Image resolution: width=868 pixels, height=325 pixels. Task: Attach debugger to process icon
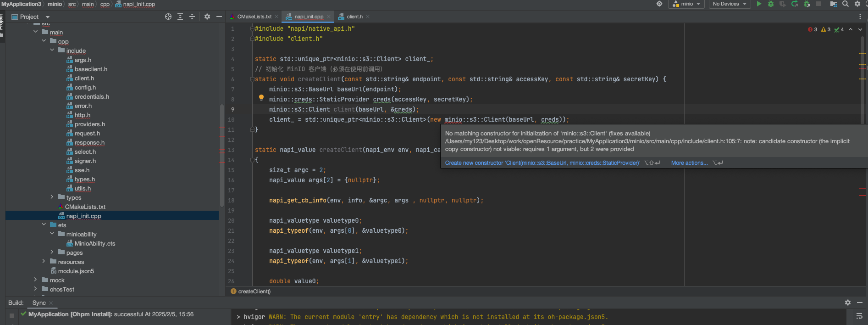click(x=807, y=4)
